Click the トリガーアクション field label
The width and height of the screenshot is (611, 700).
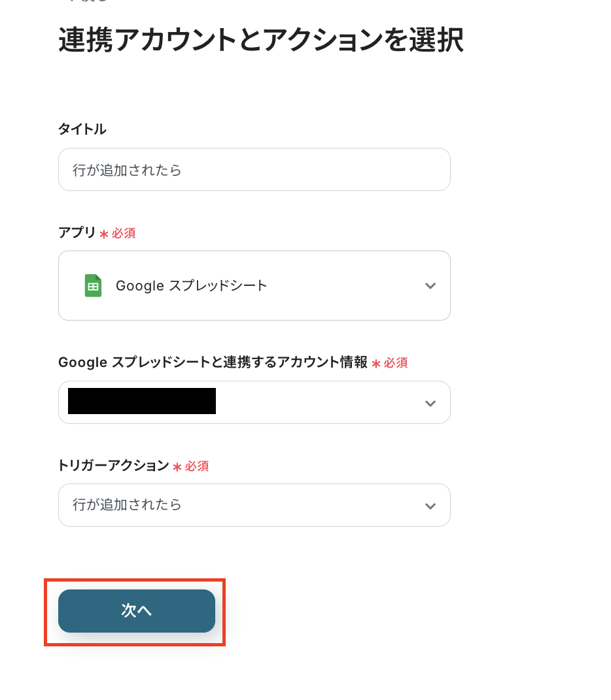113,466
